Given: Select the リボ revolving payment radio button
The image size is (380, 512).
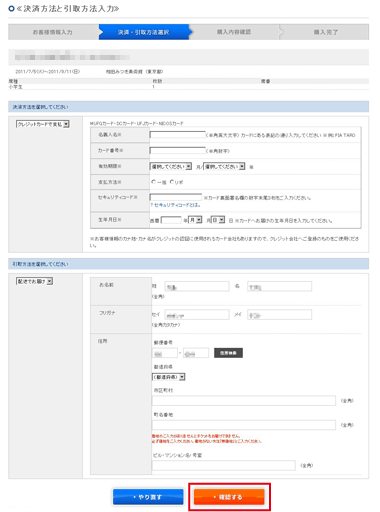Looking at the screenshot, I should 172,182.
